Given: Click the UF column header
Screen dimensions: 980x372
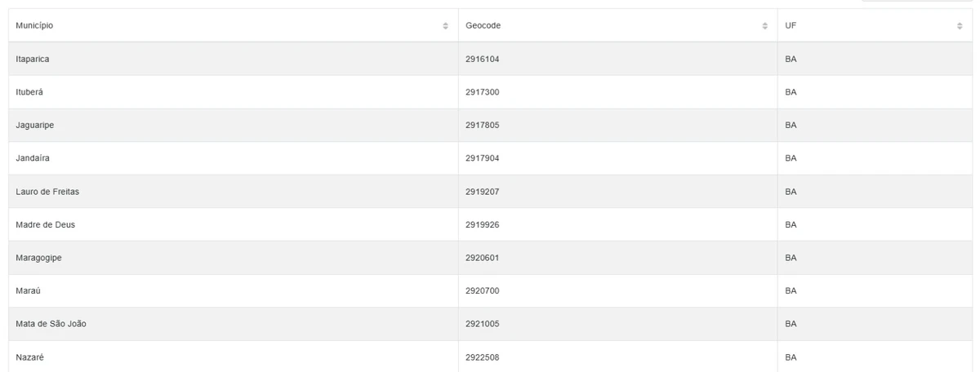Looking at the screenshot, I should point(875,25).
